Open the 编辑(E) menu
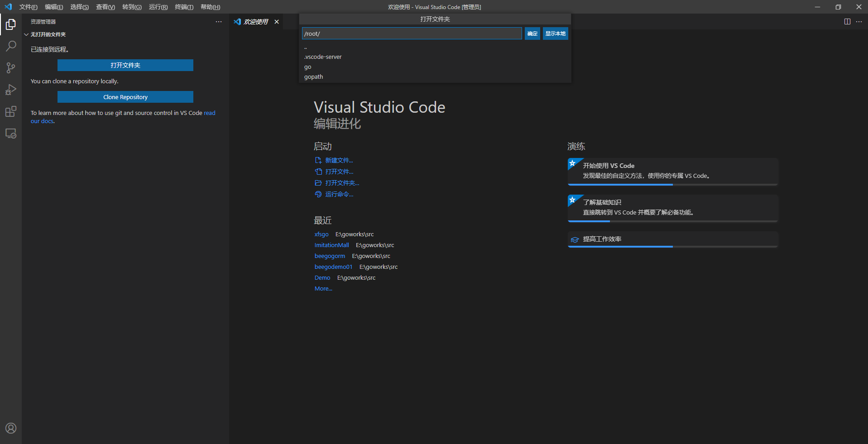This screenshot has height=444, width=868. click(x=54, y=7)
